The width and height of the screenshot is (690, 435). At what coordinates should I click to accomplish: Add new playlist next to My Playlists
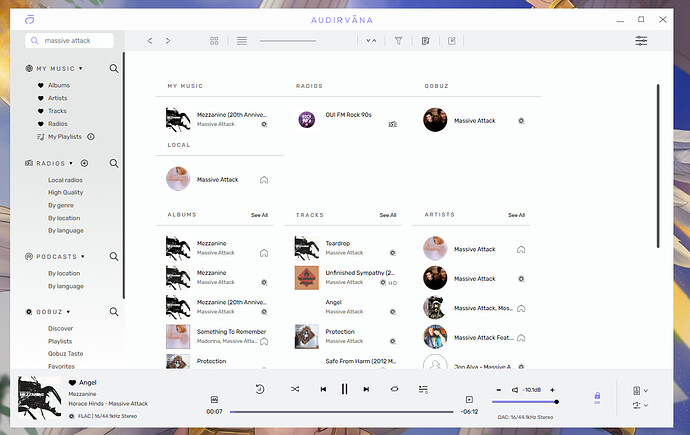pos(91,137)
